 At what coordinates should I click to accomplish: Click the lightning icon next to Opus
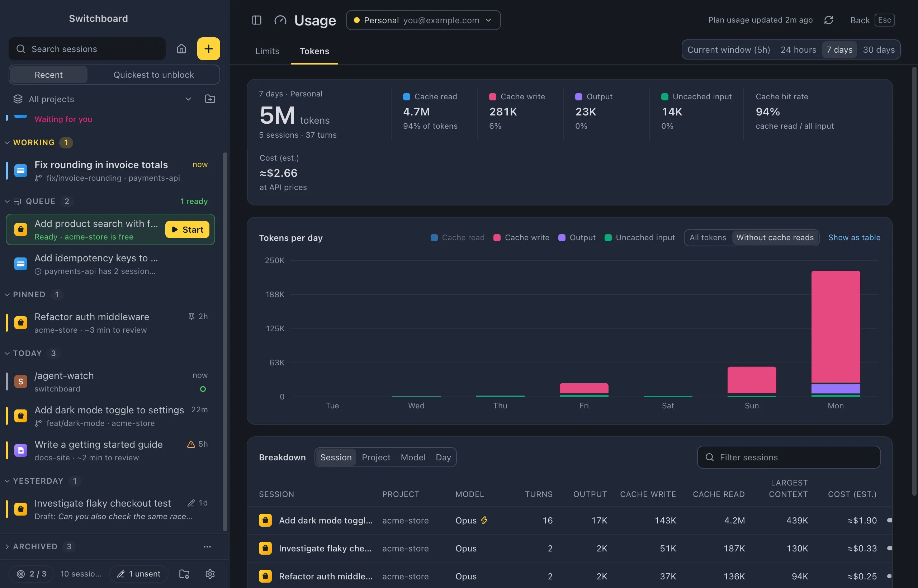[x=484, y=520]
